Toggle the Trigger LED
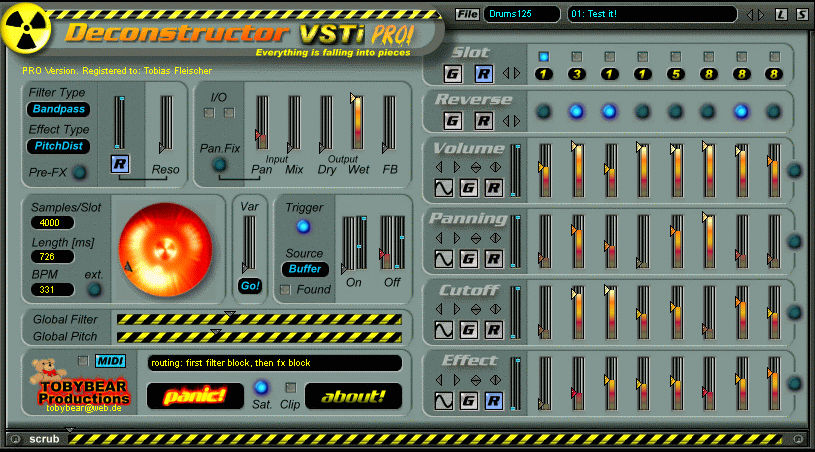This screenshot has width=815, height=452. pos(303,227)
